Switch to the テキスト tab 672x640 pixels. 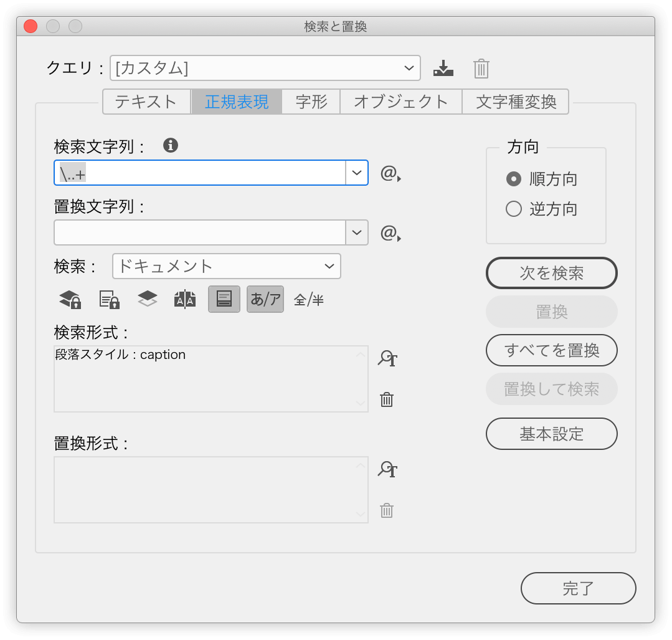tap(146, 102)
